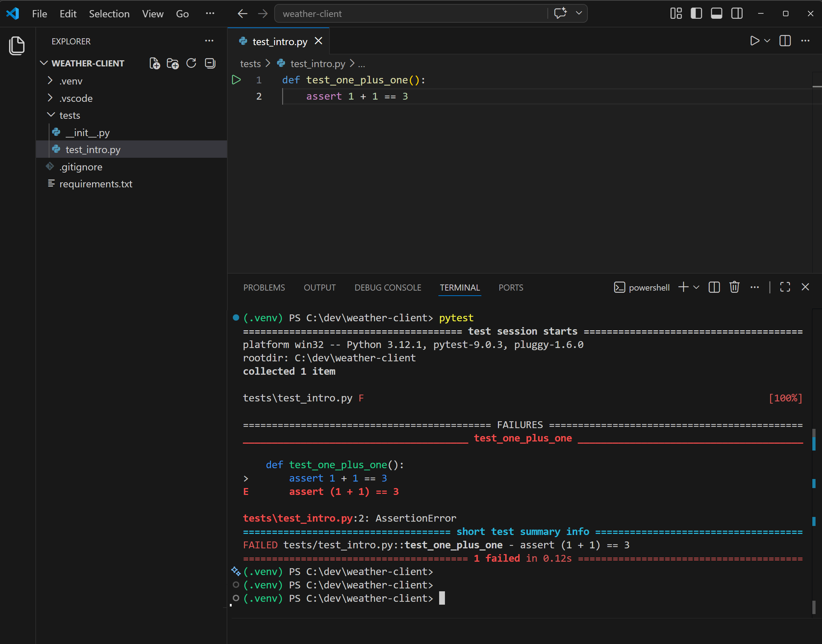Click the terminal suggestion sparkle icon

[x=236, y=571]
